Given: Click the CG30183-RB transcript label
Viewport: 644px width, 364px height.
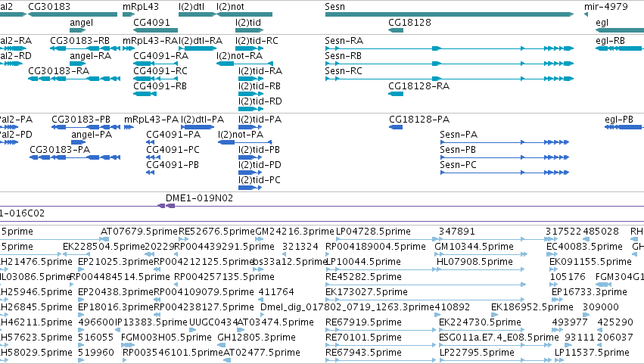Looking at the screenshot, I should [79, 41].
